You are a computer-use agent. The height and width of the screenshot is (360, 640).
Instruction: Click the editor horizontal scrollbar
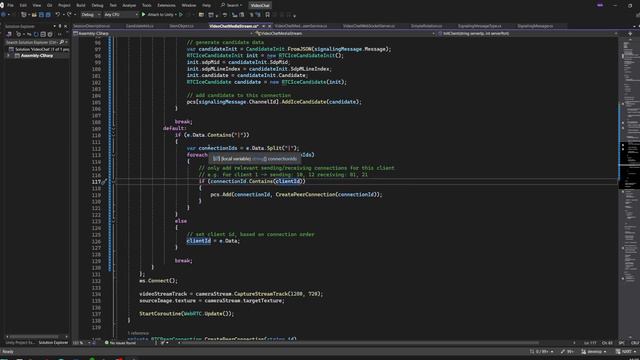[359, 343]
